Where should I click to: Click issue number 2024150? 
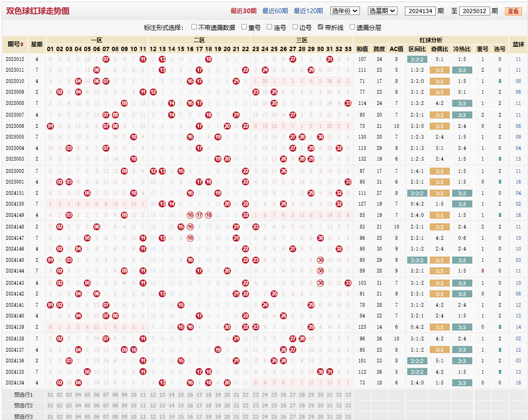[x=15, y=204]
